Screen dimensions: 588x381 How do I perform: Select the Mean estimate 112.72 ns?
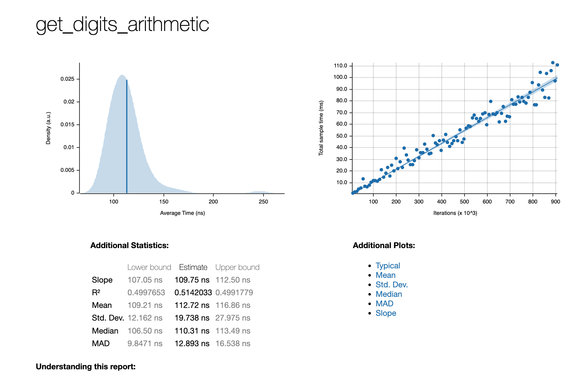click(192, 305)
